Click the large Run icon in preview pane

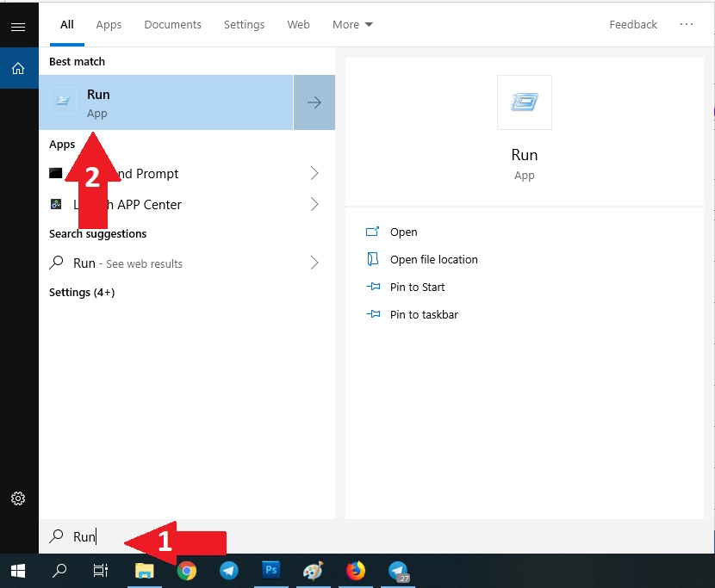525,102
